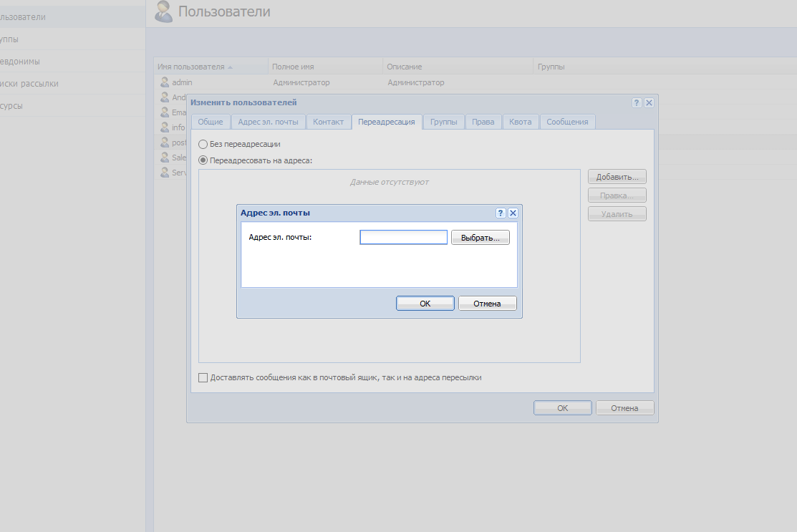Select the Без переадресации radio button
The height and width of the screenshot is (532, 797).
pyautogui.click(x=203, y=144)
